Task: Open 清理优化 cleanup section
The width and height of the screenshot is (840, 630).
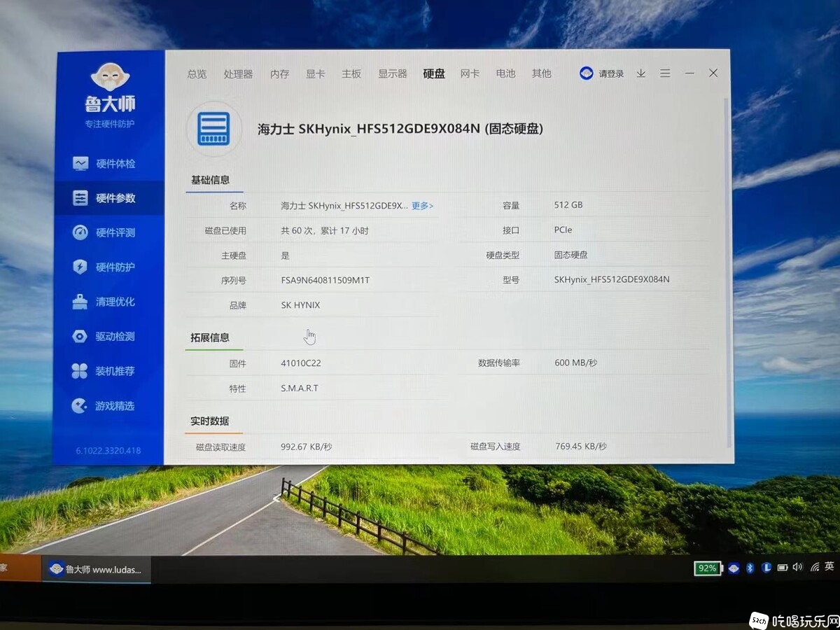Action: [104, 302]
